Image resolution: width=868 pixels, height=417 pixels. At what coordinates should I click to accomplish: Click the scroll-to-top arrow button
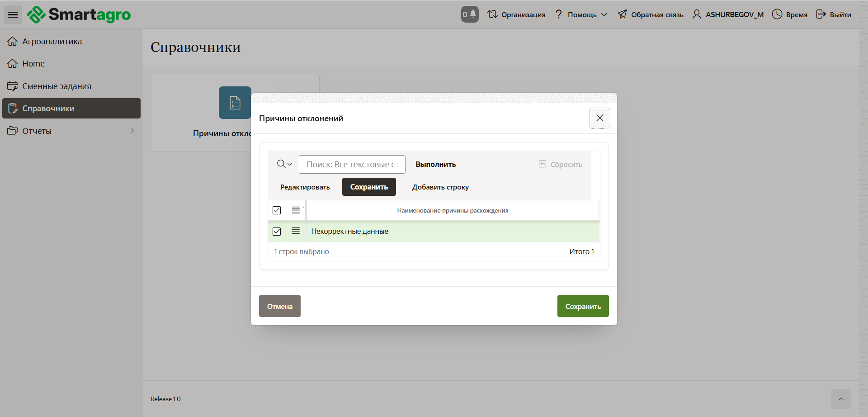841,399
